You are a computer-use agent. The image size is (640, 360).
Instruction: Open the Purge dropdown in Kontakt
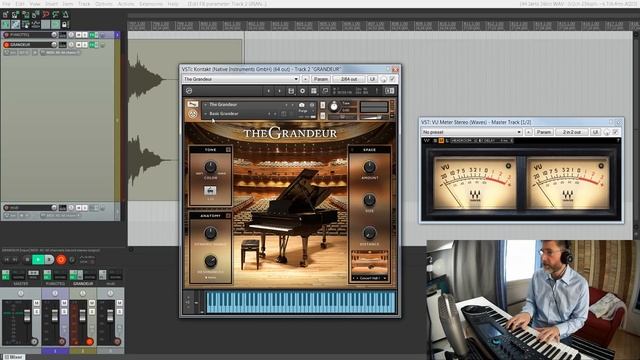302,111
